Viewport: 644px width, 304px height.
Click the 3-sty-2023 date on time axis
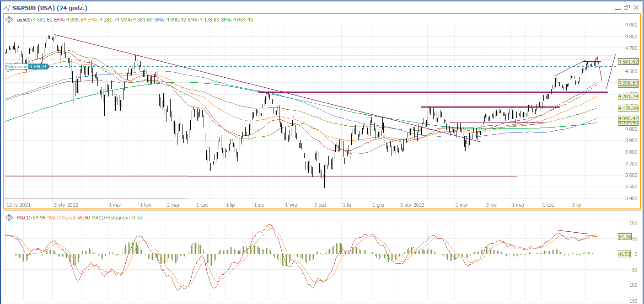(x=413, y=205)
